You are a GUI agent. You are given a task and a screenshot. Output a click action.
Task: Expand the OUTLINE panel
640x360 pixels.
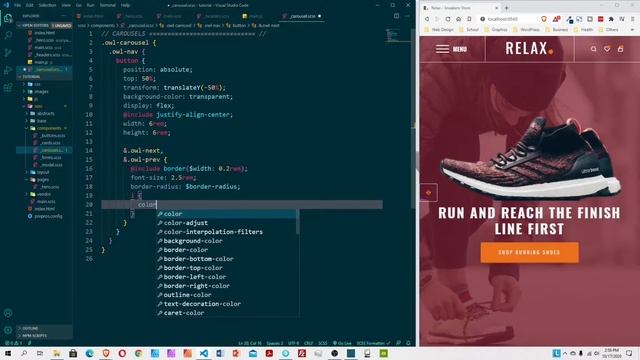click(30, 328)
